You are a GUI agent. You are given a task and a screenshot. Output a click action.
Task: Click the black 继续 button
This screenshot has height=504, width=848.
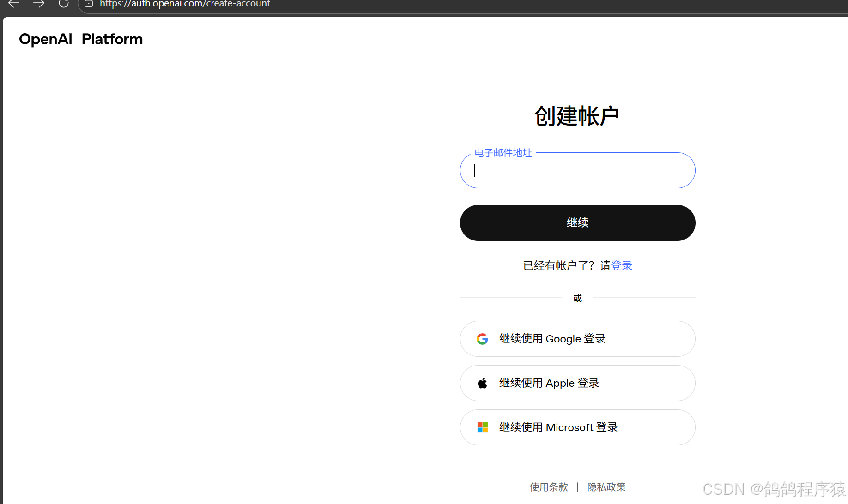click(x=577, y=223)
